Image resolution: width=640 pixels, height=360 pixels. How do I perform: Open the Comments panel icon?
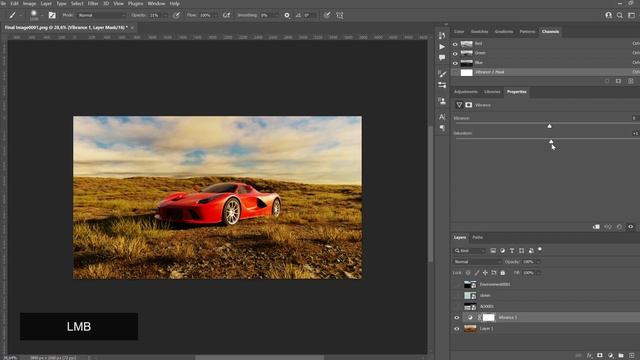(442, 58)
